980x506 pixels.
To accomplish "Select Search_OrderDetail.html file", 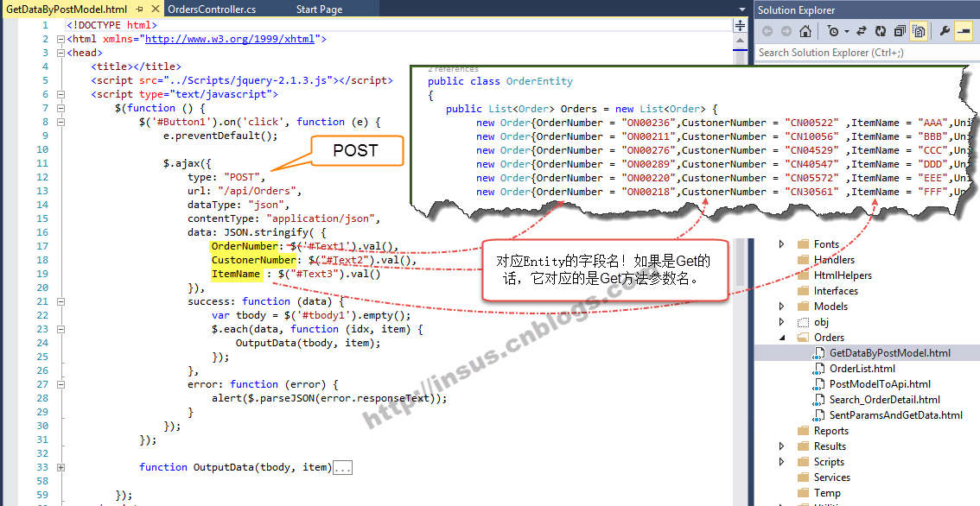I will pos(884,400).
